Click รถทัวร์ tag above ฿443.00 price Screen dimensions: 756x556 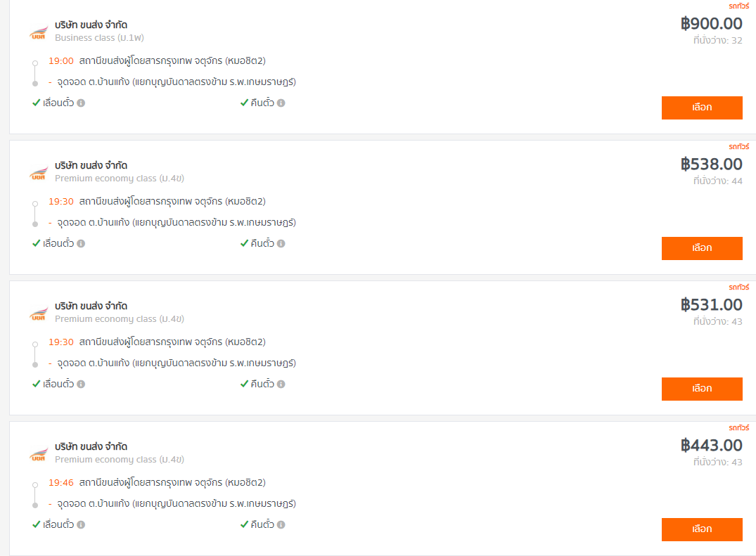pyautogui.click(x=738, y=428)
